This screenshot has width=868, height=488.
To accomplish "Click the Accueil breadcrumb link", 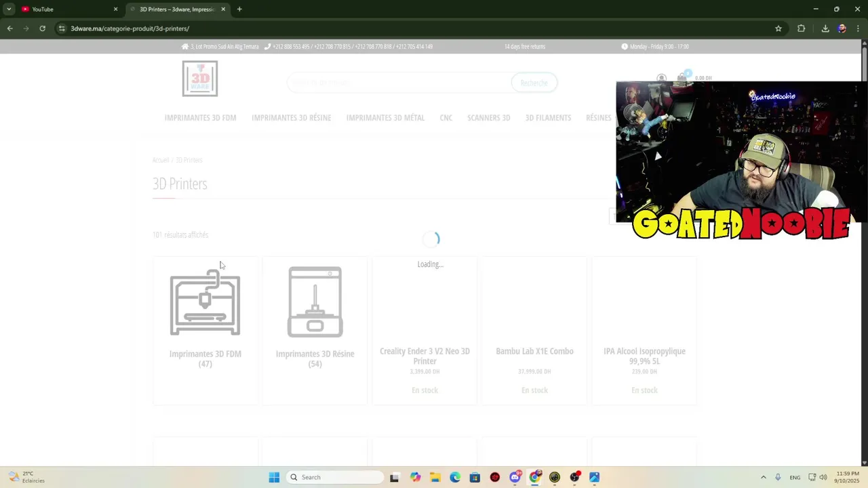I will (161, 160).
